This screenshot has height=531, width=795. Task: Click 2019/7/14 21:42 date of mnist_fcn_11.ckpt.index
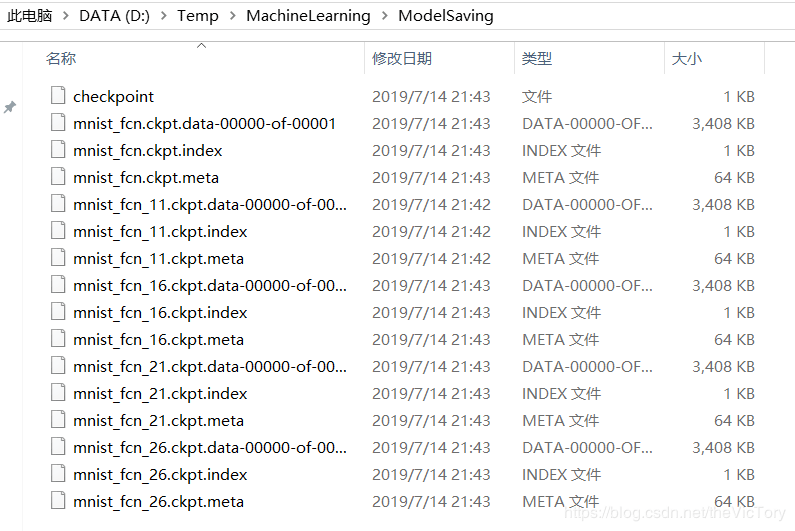point(431,232)
